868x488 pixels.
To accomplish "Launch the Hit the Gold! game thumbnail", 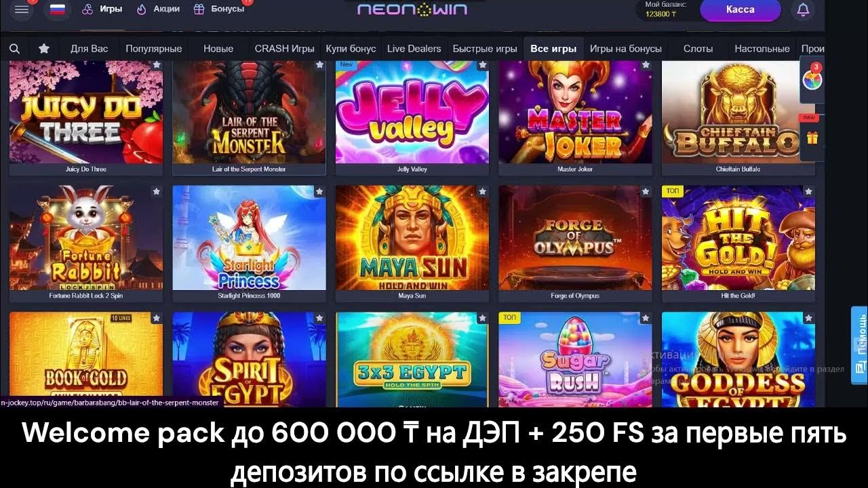I will (x=738, y=238).
